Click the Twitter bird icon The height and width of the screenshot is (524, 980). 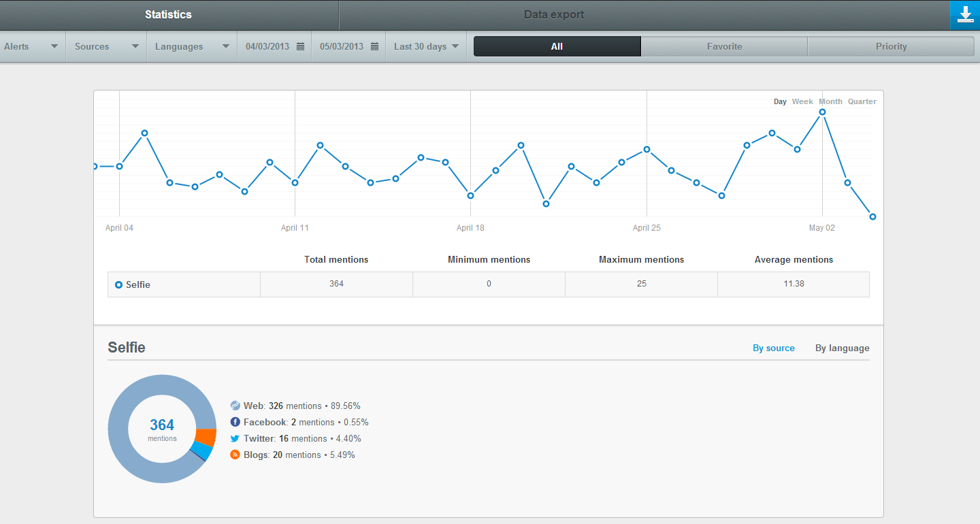235,438
